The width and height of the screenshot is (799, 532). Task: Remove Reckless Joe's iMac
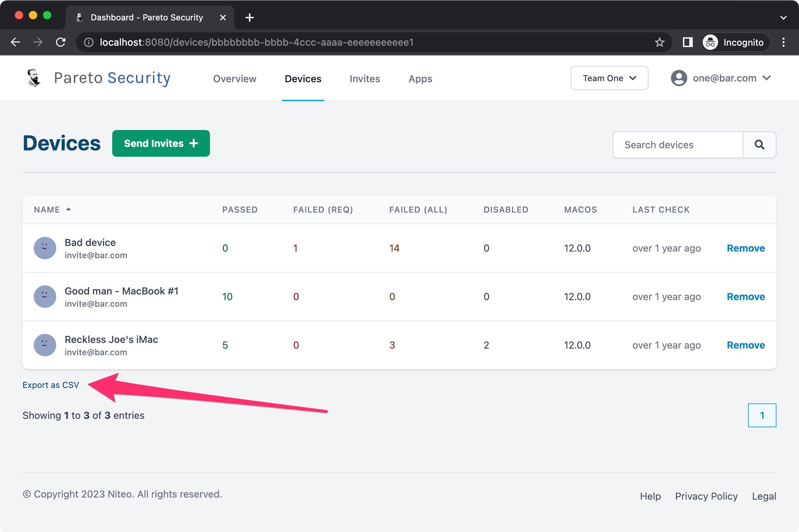coord(746,345)
